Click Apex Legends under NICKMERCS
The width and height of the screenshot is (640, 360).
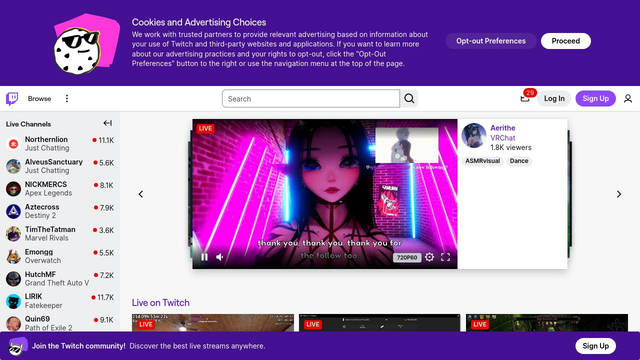[x=48, y=193]
